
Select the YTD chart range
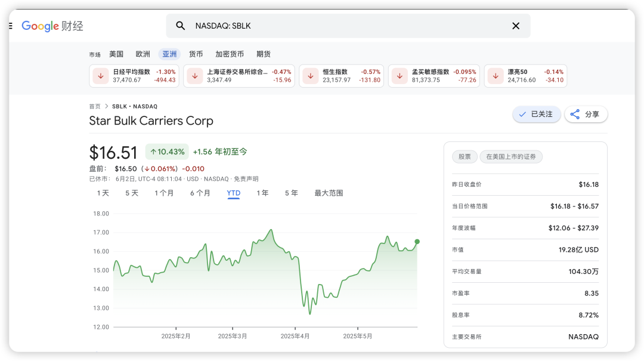coord(234,193)
